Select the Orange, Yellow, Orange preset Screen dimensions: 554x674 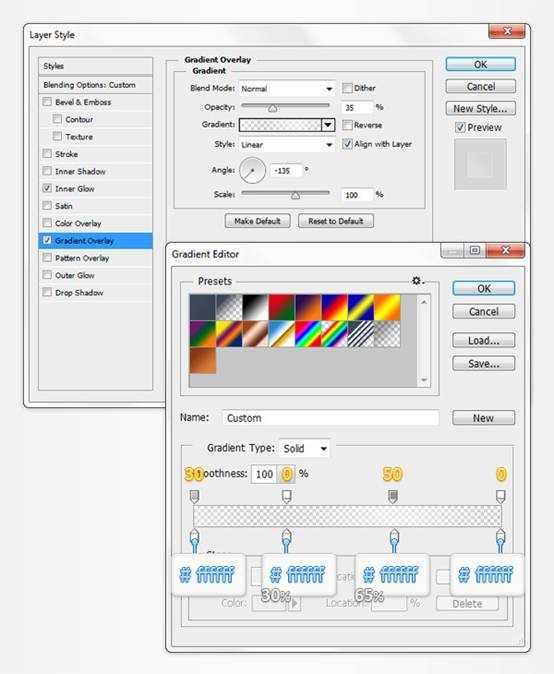point(387,307)
